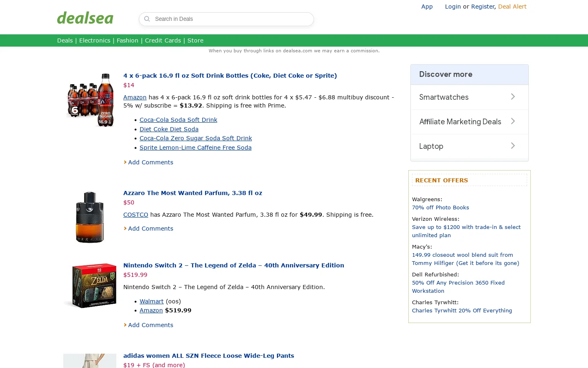Image resolution: width=588 pixels, height=368 pixels.
Task: Open the App link
Action: [x=427, y=7]
